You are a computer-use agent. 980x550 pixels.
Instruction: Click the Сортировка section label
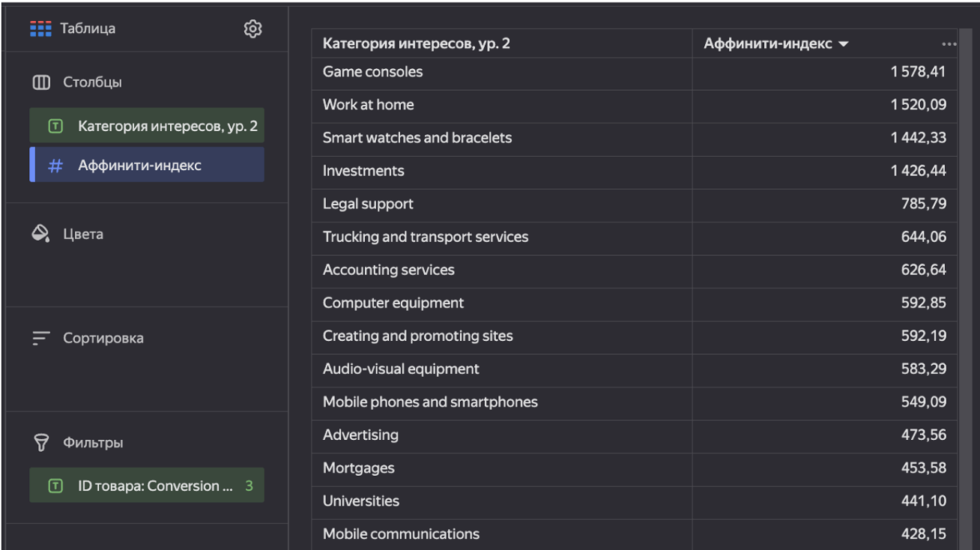click(x=103, y=338)
